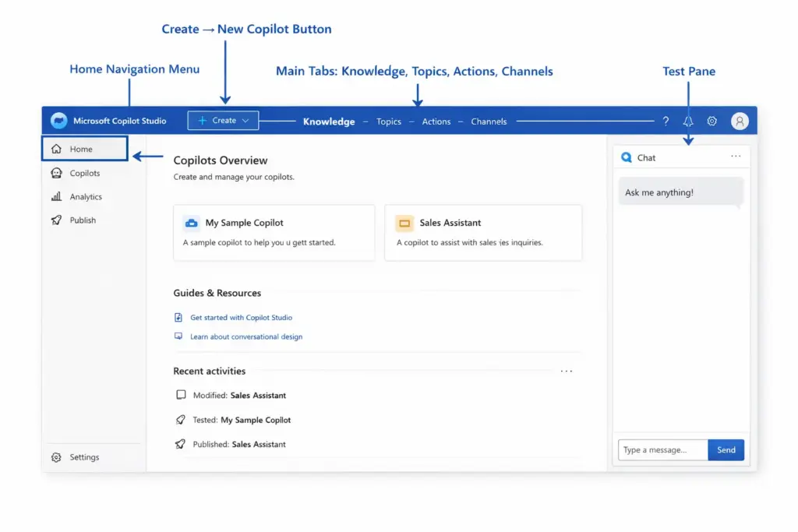Image resolution: width=798 pixels, height=532 pixels.
Task: Click rocket icon next to Published entry
Action: (x=180, y=444)
